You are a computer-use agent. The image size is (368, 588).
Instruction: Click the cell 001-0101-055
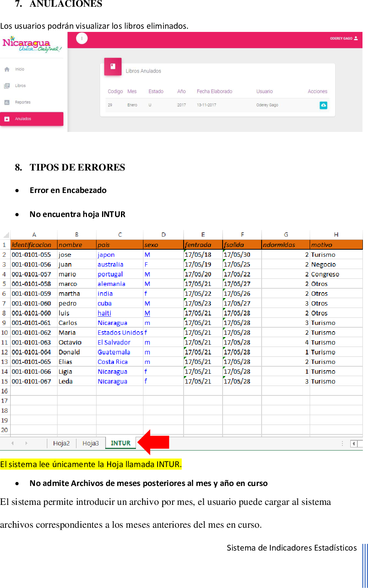pos(34,255)
